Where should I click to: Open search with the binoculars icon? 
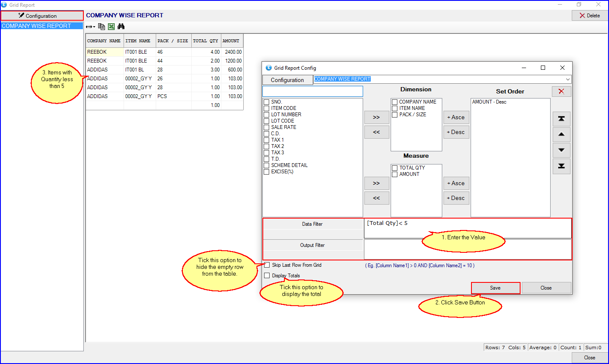pyautogui.click(x=121, y=27)
